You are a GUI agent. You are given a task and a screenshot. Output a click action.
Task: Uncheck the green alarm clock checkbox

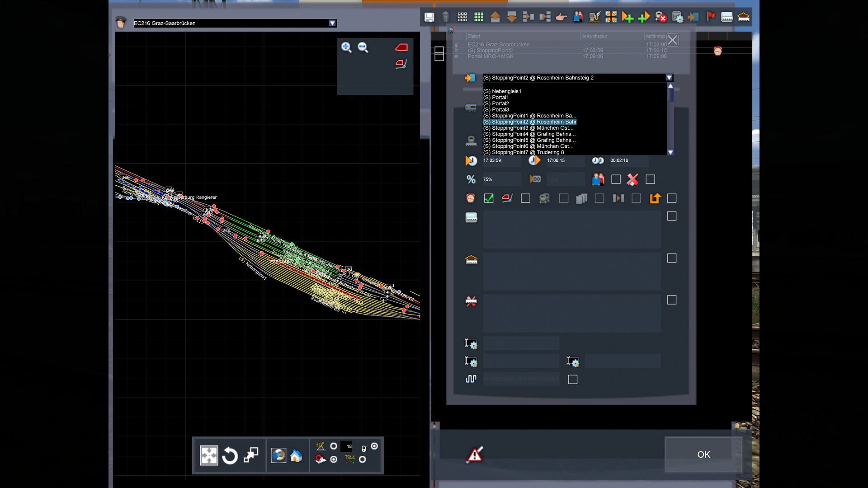click(489, 198)
